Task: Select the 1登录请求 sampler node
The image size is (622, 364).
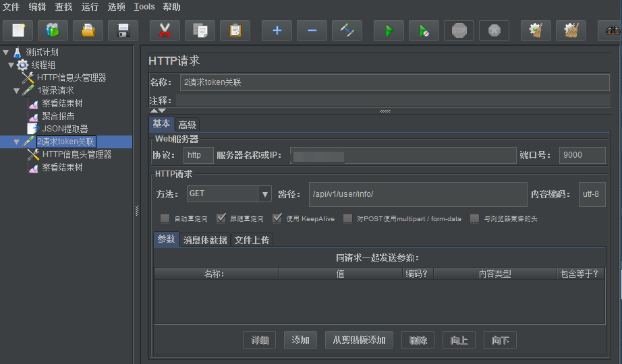Action: coord(55,90)
